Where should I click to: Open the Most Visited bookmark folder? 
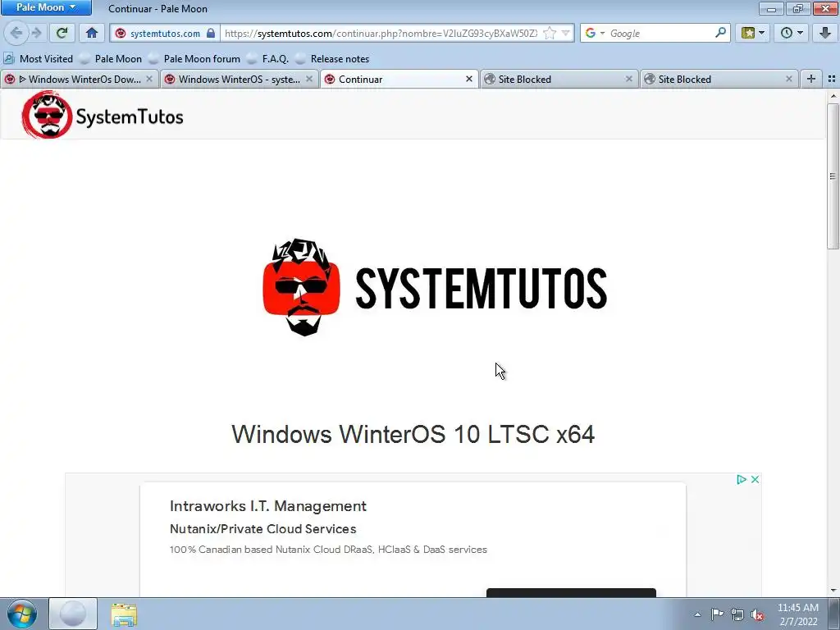(x=39, y=58)
